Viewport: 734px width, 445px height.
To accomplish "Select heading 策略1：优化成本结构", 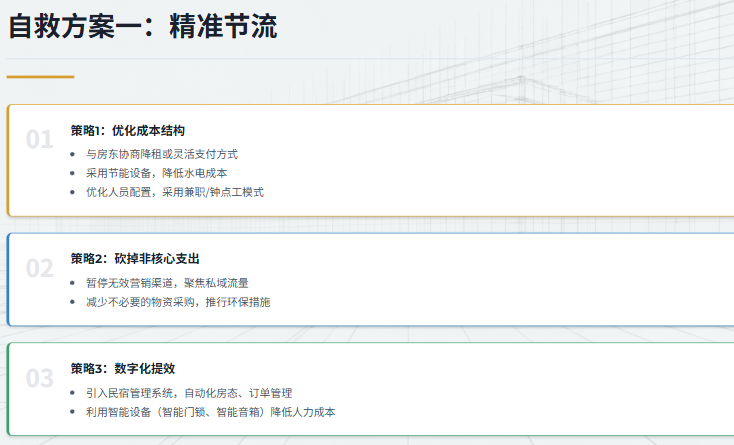I will [x=127, y=131].
